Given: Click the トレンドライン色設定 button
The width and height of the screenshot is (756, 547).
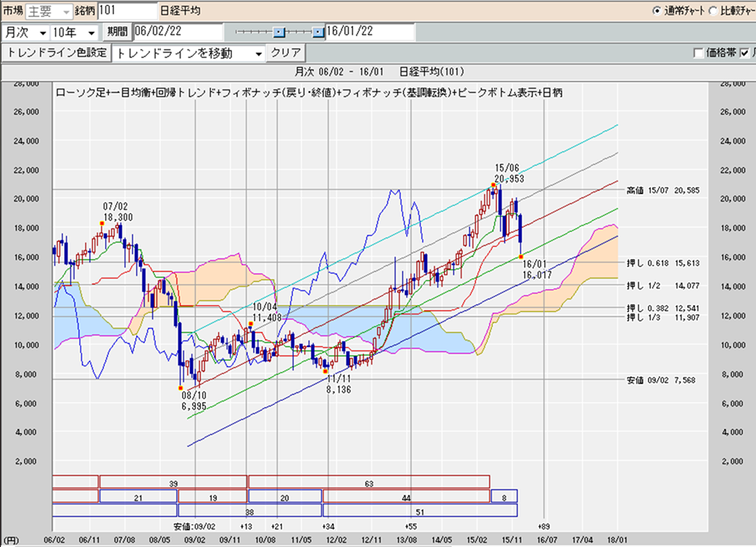Looking at the screenshot, I should pos(56,53).
